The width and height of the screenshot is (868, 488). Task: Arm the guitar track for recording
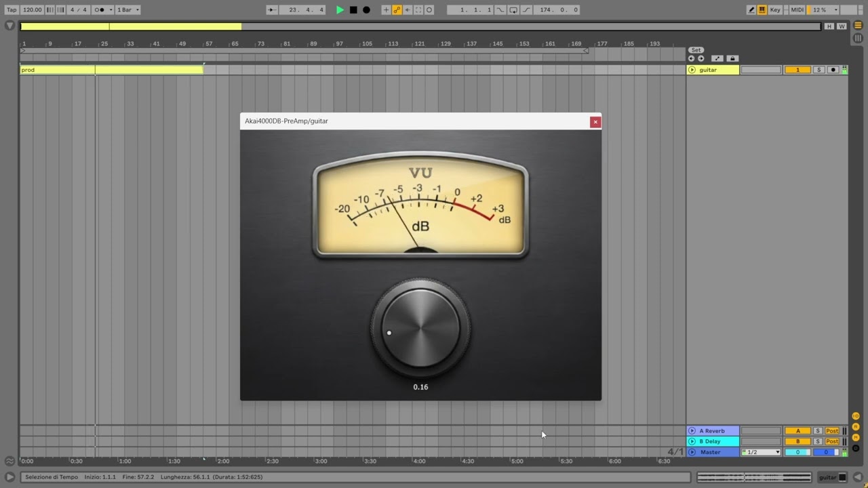coord(833,70)
